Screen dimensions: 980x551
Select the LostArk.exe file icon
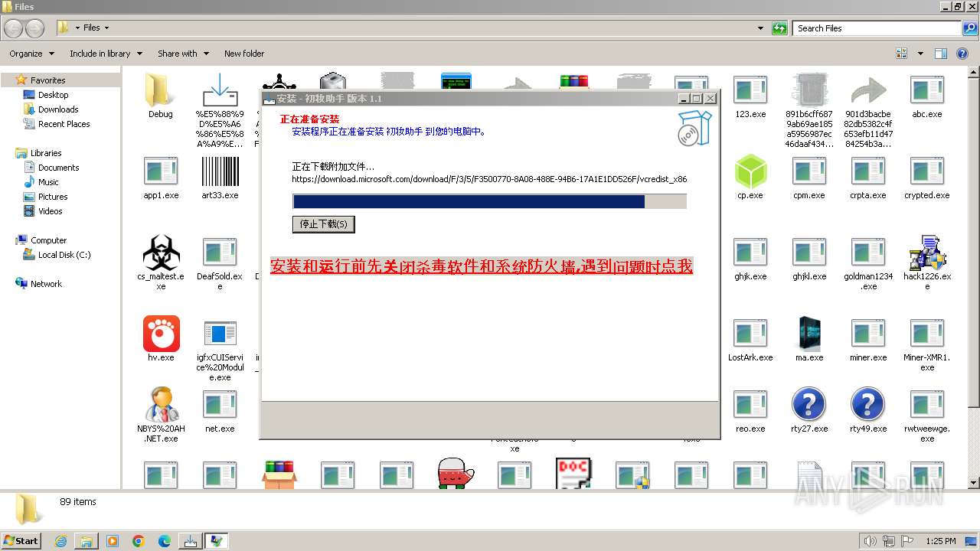tap(750, 334)
